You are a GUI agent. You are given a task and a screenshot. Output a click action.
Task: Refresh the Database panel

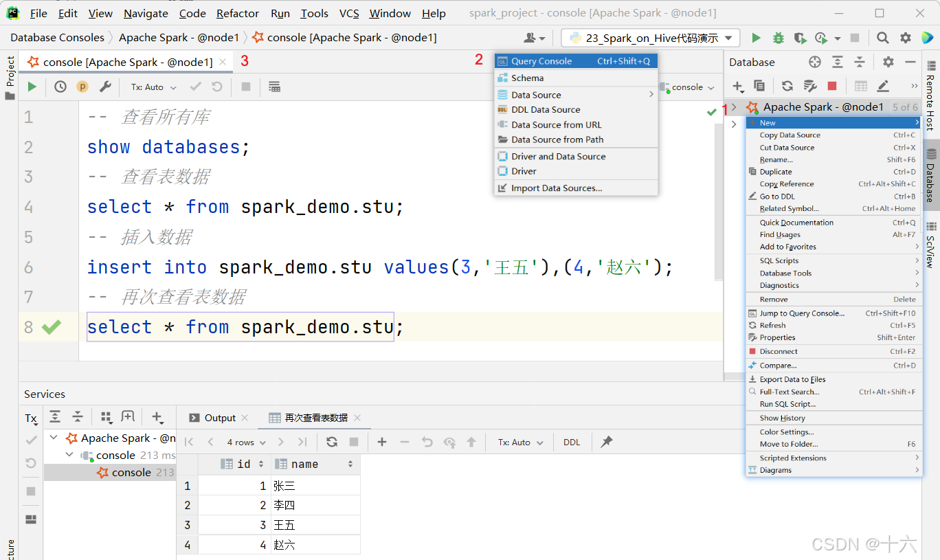click(x=787, y=86)
